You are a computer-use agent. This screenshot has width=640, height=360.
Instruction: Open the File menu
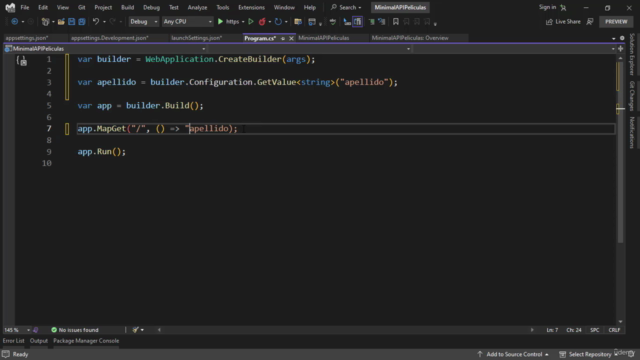point(25,7)
